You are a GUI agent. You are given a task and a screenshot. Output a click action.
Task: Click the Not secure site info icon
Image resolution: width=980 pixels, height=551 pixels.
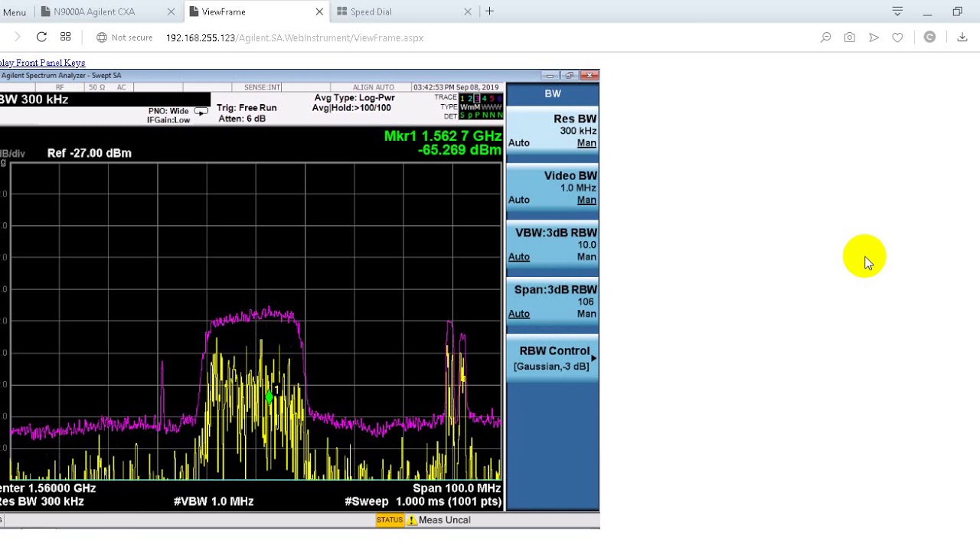pyautogui.click(x=101, y=37)
